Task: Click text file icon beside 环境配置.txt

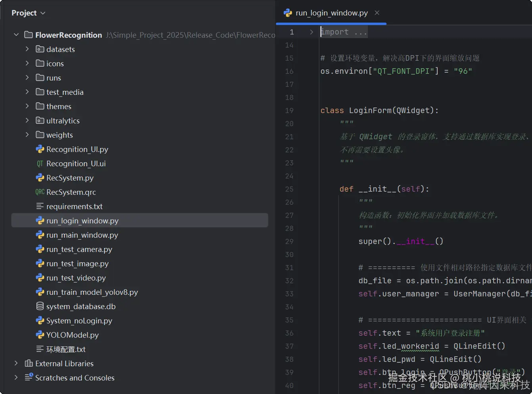Action: [40, 349]
